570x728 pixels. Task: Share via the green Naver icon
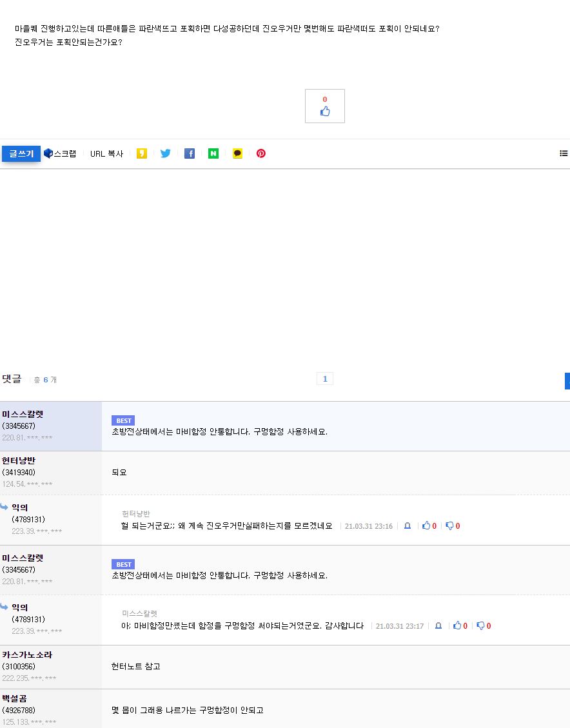pyautogui.click(x=213, y=153)
